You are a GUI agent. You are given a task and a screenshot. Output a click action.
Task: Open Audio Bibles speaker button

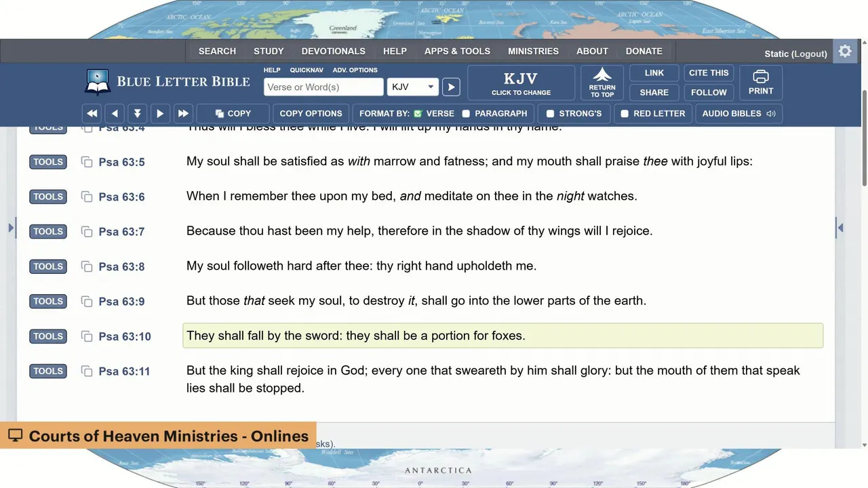[739, 113]
